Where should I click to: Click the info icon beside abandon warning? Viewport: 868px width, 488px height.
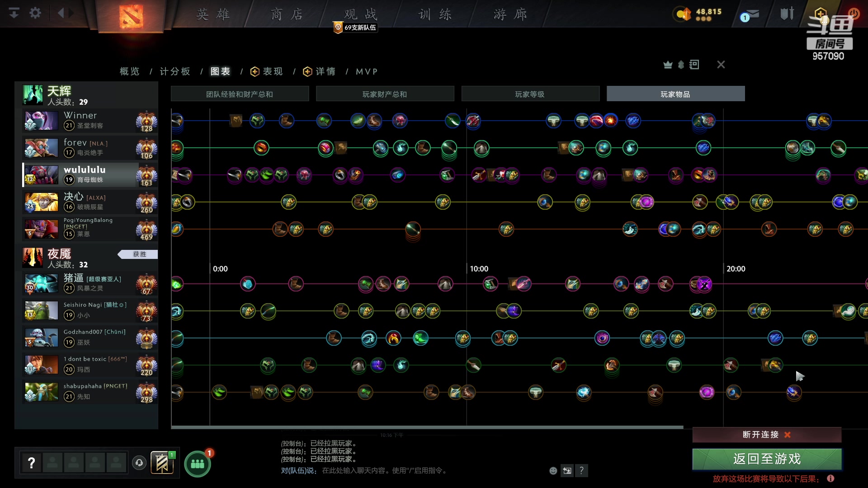click(830, 479)
